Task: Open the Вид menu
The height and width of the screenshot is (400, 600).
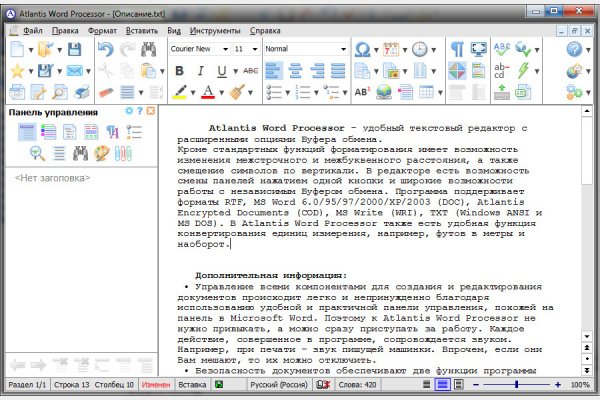Action: 174,31
